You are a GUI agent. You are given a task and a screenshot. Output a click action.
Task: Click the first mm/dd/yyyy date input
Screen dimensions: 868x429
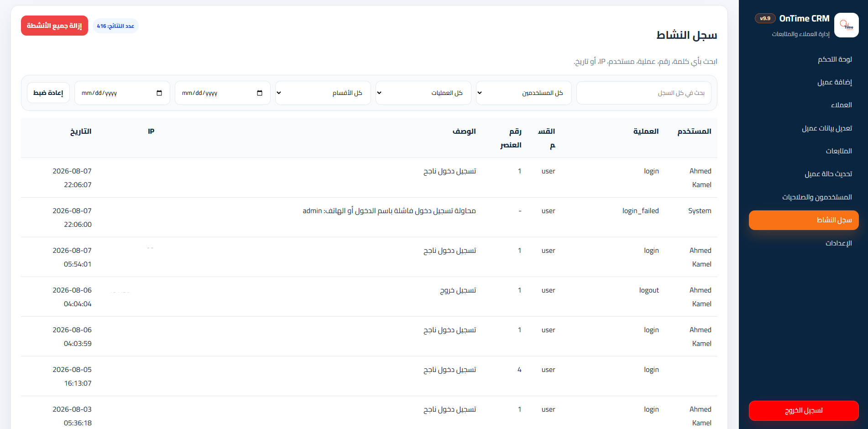click(223, 93)
